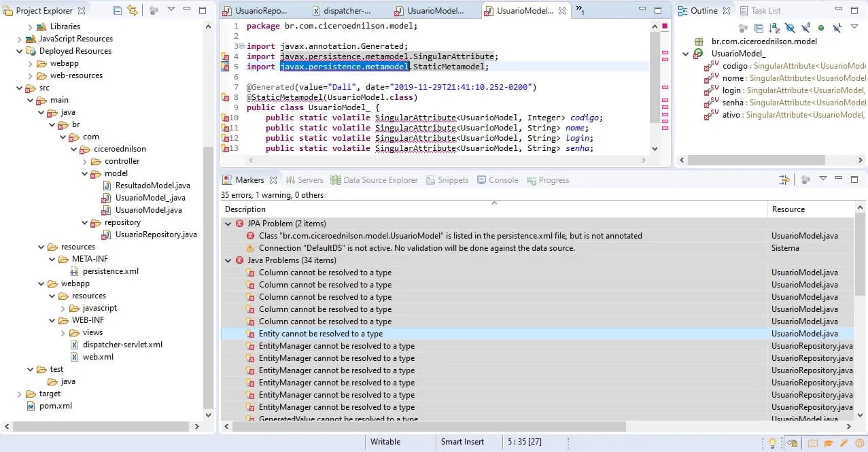Click Link with Editor arrows icon
868x452 pixels.
pyautogui.click(x=133, y=11)
